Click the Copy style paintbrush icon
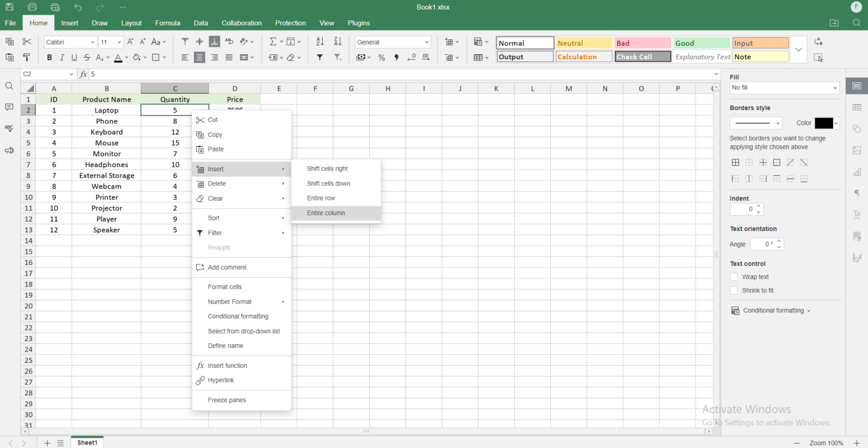 tap(26, 57)
